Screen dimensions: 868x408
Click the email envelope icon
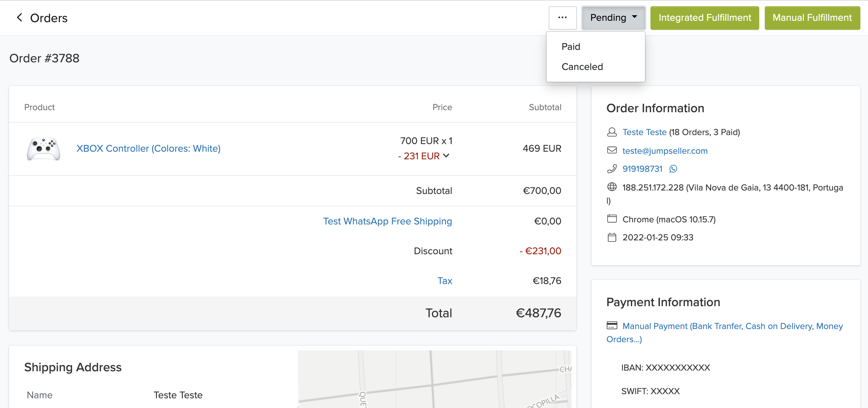(x=612, y=150)
